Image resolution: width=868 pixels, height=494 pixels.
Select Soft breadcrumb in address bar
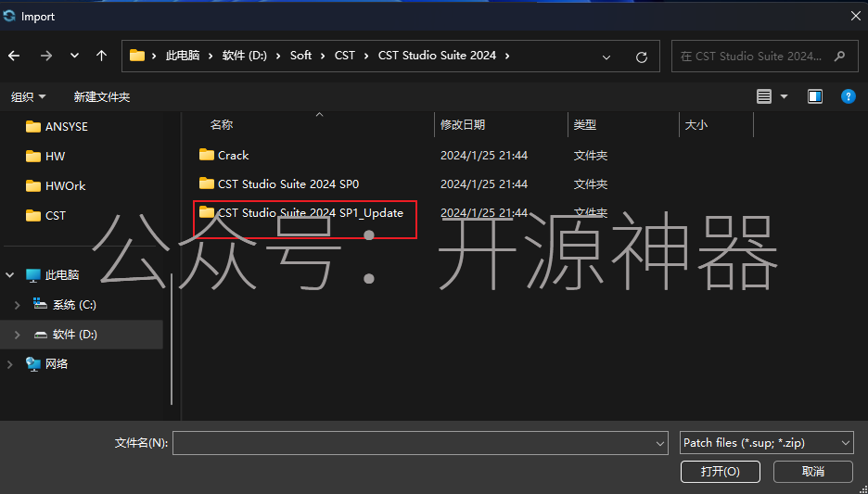point(301,56)
